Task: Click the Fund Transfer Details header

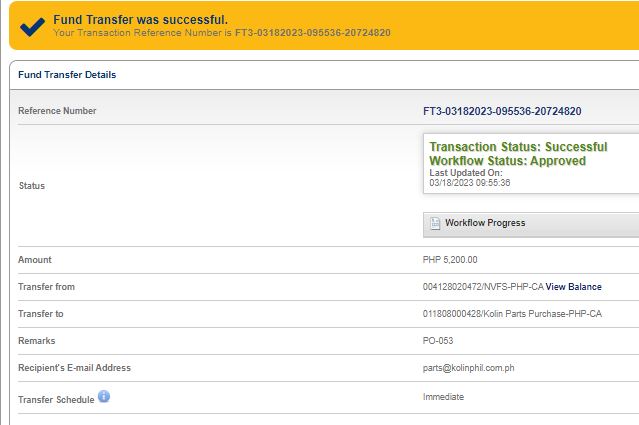Action: (67, 75)
